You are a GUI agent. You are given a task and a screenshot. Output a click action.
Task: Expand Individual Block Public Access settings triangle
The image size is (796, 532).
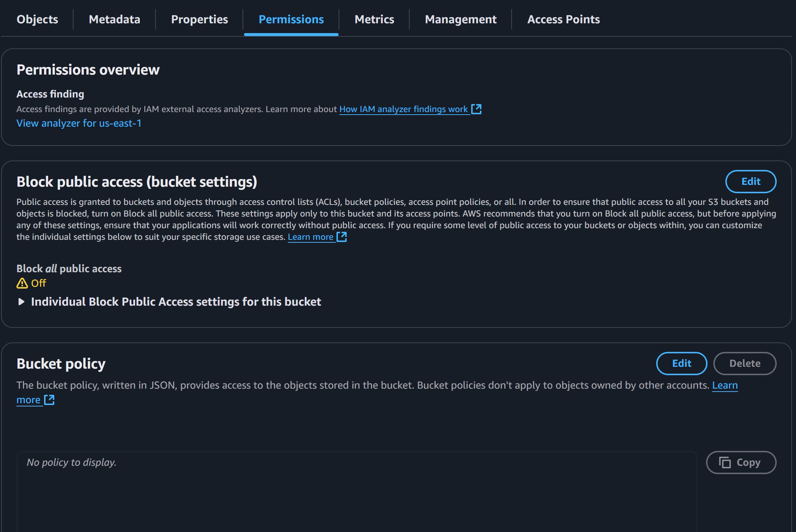(x=21, y=302)
